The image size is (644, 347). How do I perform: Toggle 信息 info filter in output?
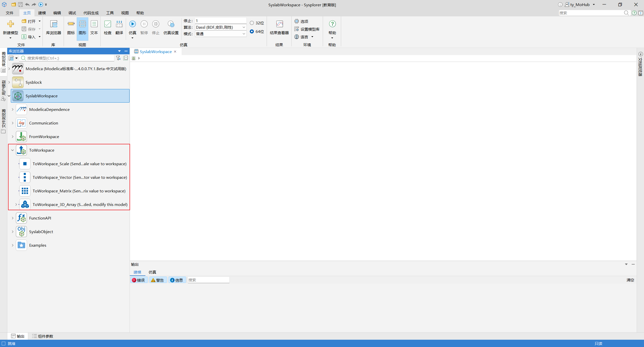[177, 280]
